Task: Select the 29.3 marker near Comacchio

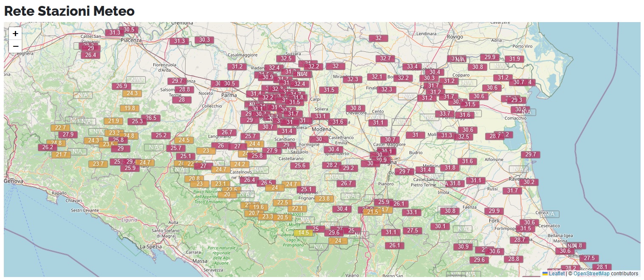Action: pyautogui.click(x=517, y=100)
